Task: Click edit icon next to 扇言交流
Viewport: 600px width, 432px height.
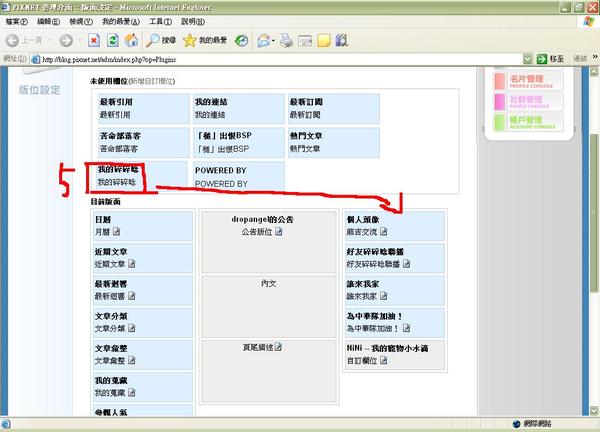Action: pos(384,231)
